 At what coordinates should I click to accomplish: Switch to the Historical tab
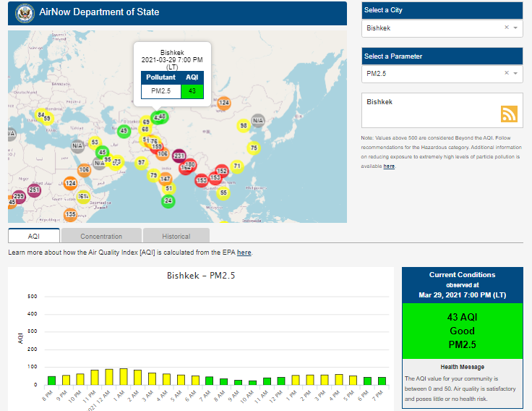coord(176,236)
